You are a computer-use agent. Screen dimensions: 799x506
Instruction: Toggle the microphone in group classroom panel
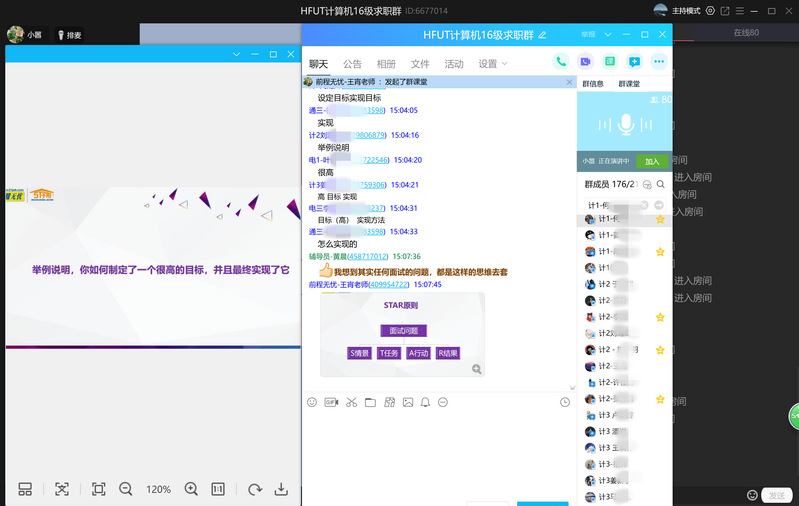(x=625, y=124)
